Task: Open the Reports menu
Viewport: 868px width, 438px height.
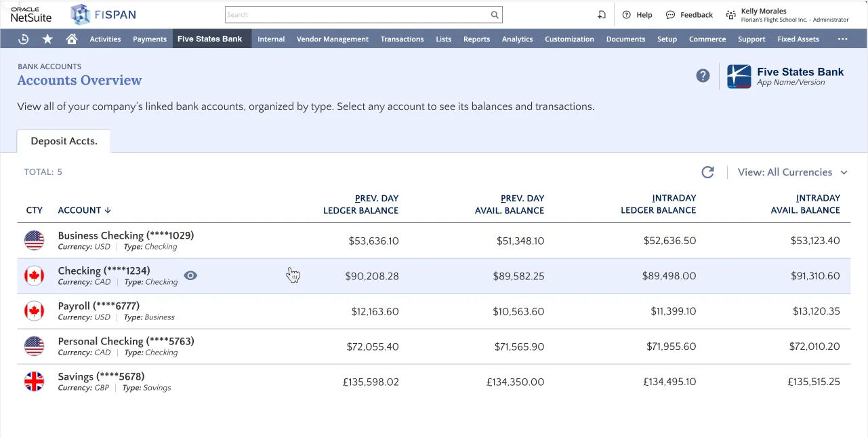Action: click(x=476, y=39)
